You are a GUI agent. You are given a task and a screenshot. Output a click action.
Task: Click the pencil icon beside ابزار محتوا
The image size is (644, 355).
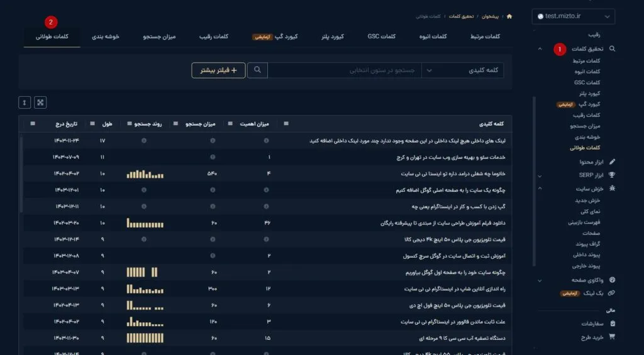click(612, 162)
